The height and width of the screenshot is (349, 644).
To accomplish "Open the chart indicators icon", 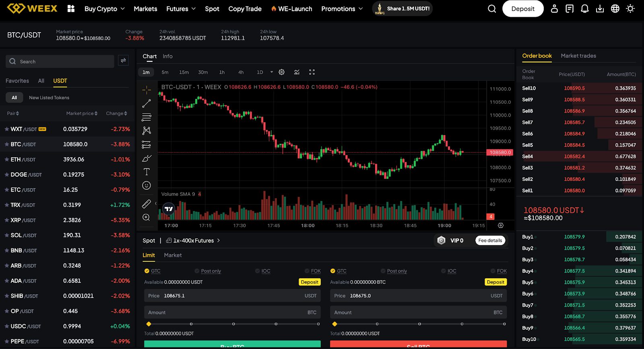I will tap(297, 72).
